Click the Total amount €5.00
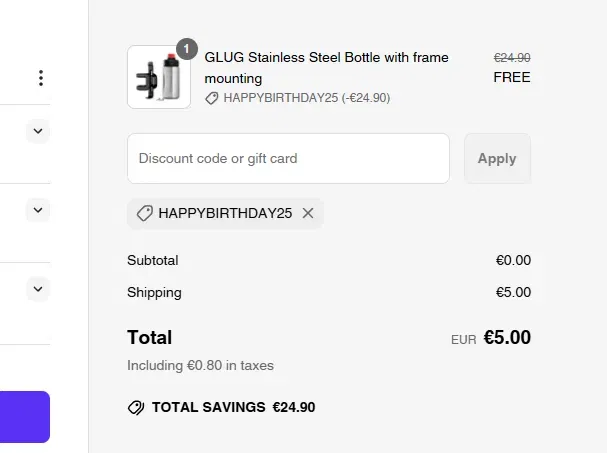Screen dimensions: 607x453 click(507, 337)
